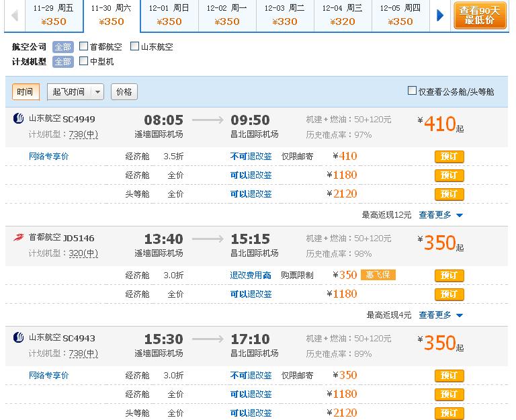
Task: Enable the 中型机 aircraft type filter
Action: (84, 62)
